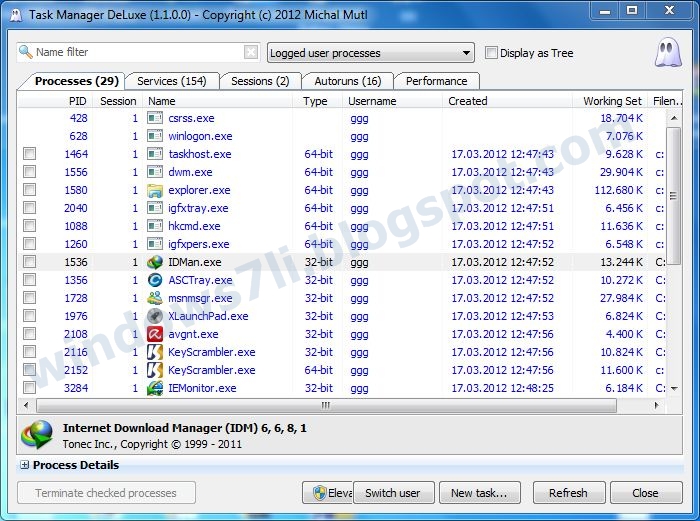Click the Type column header
This screenshot has height=521, width=700.
point(315,101)
